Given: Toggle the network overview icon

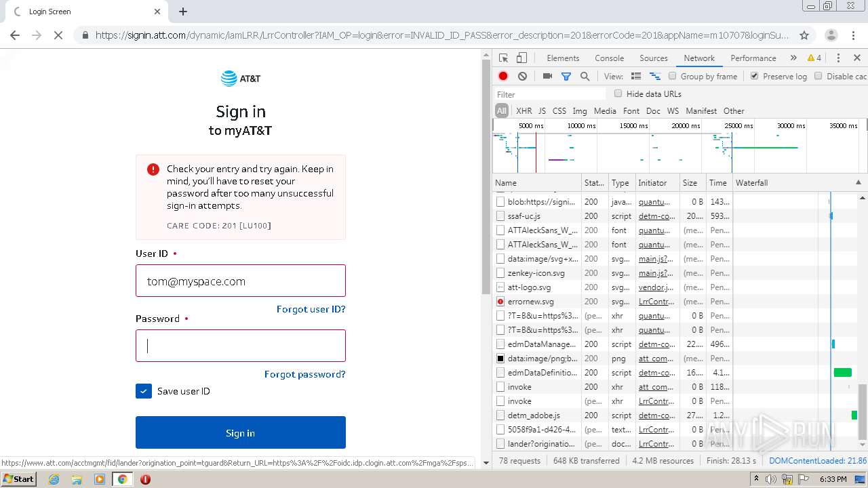Looking at the screenshot, I should (x=655, y=77).
